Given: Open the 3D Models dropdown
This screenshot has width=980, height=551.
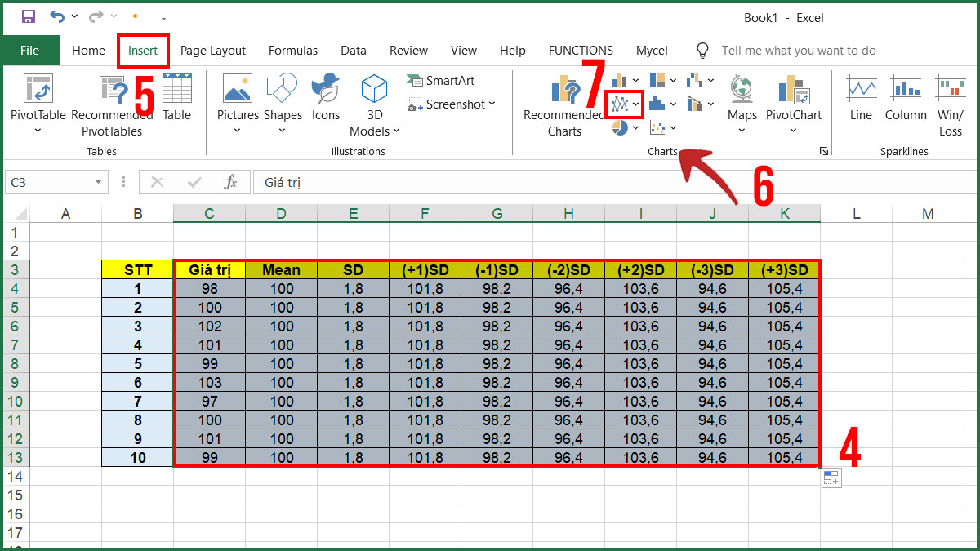Looking at the screenshot, I should pos(374,130).
